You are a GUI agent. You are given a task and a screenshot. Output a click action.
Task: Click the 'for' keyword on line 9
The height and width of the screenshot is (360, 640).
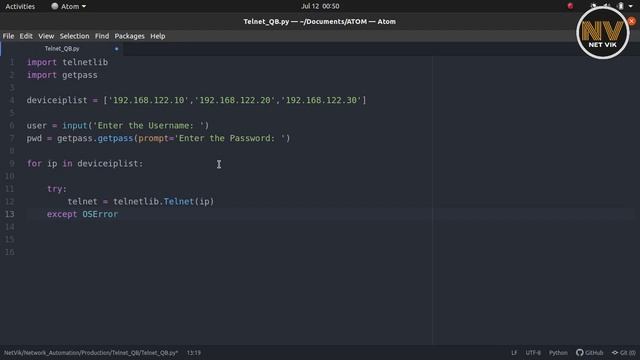pos(34,164)
